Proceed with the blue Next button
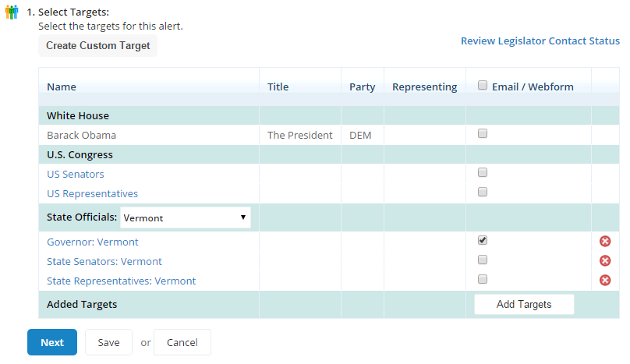The image size is (630, 364). [x=52, y=342]
